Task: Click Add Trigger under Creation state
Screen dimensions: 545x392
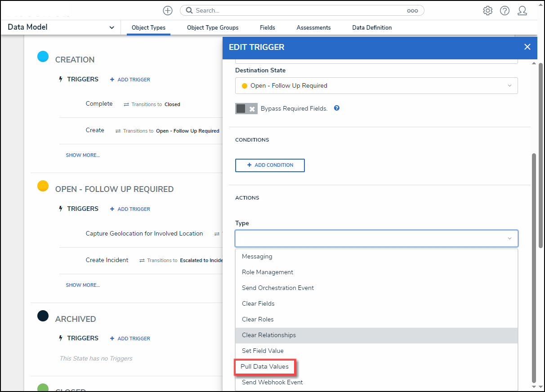Action: 130,80
